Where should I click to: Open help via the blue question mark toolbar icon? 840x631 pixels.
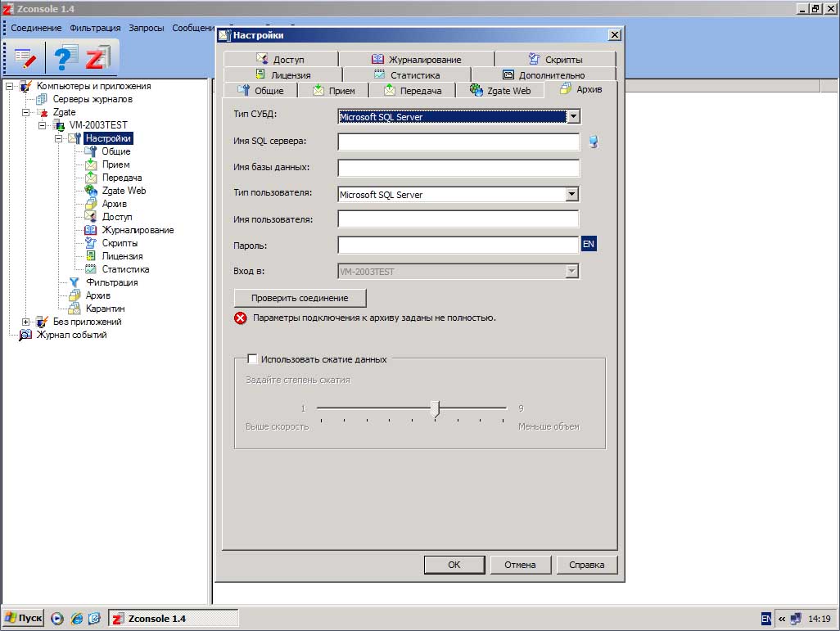pos(65,57)
